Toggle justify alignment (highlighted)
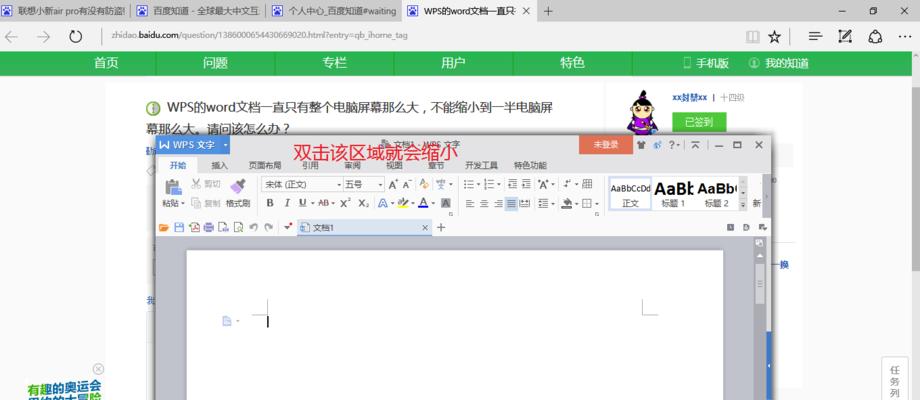 [x=511, y=204]
